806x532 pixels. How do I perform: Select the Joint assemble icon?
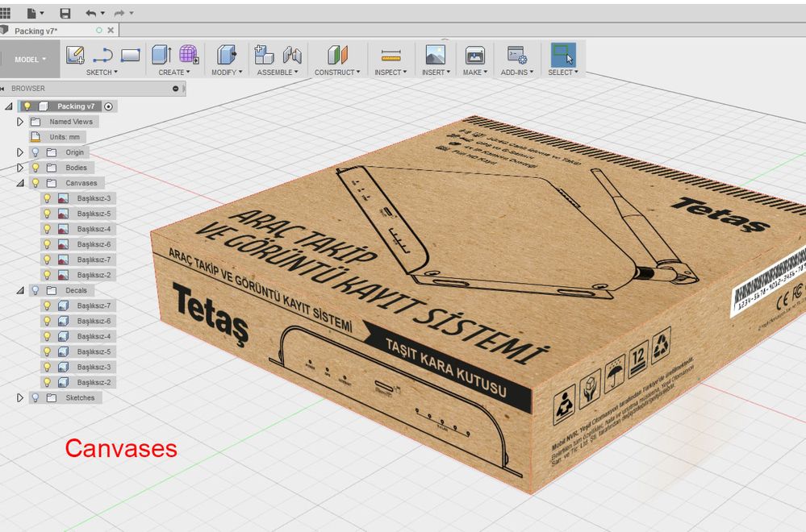291,55
